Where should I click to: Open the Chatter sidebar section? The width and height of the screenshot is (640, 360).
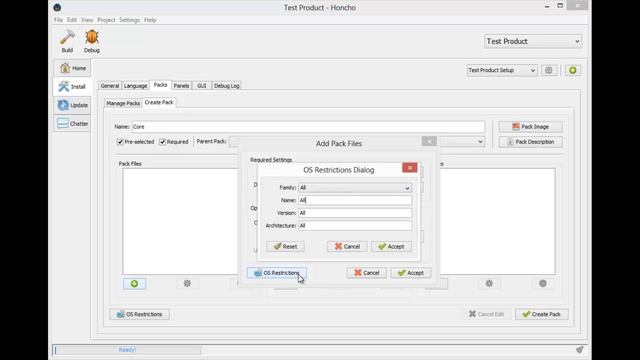(x=72, y=124)
